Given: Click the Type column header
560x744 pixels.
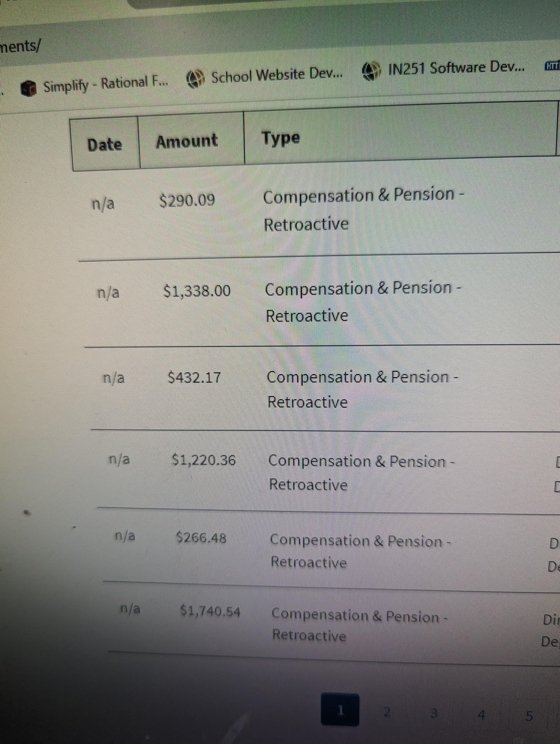Looking at the screenshot, I should (x=281, y=138).
